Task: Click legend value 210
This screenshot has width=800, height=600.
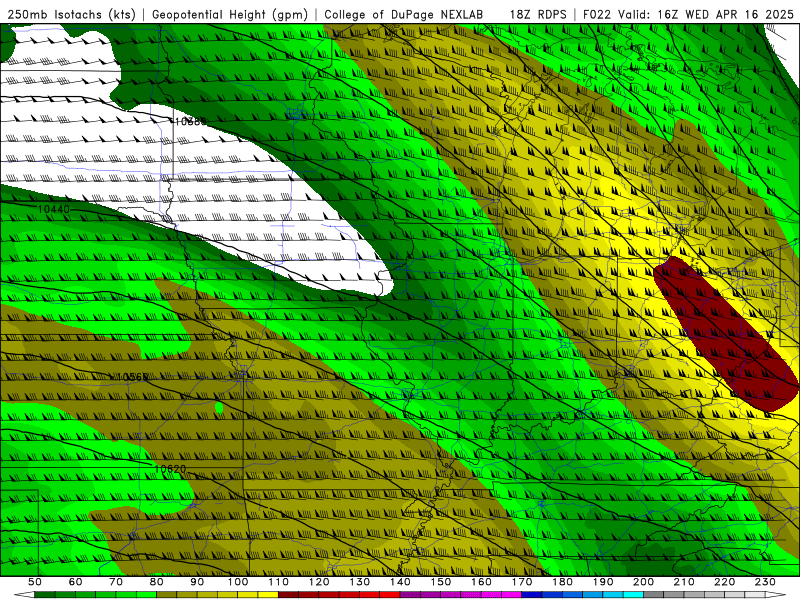Action: 684,582
